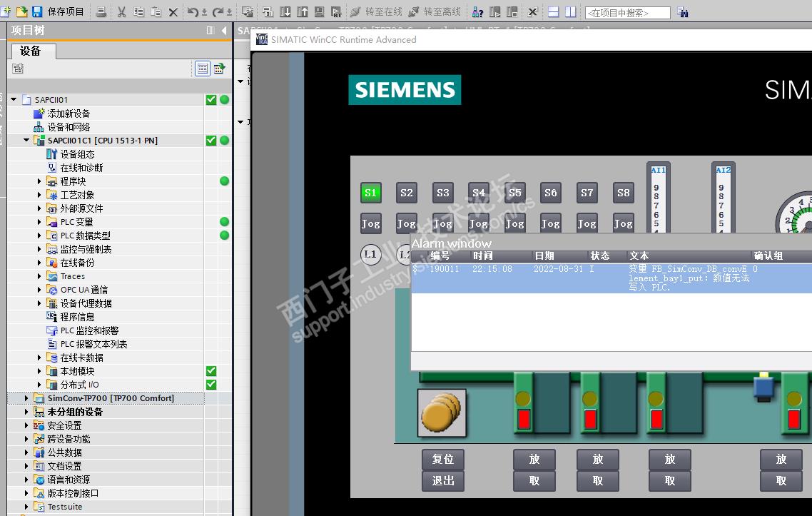Image resolution: width=812 pixels, height=516 pixels.
Task: Toggle the S1 switch in HMI runtime
Action: click(371, 193)
